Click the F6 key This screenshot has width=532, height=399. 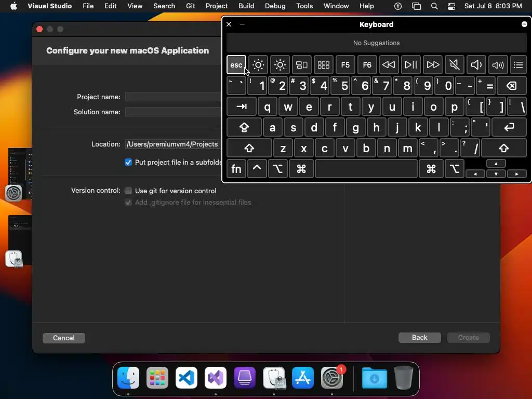pyautogui.click(x=367, y=65)
